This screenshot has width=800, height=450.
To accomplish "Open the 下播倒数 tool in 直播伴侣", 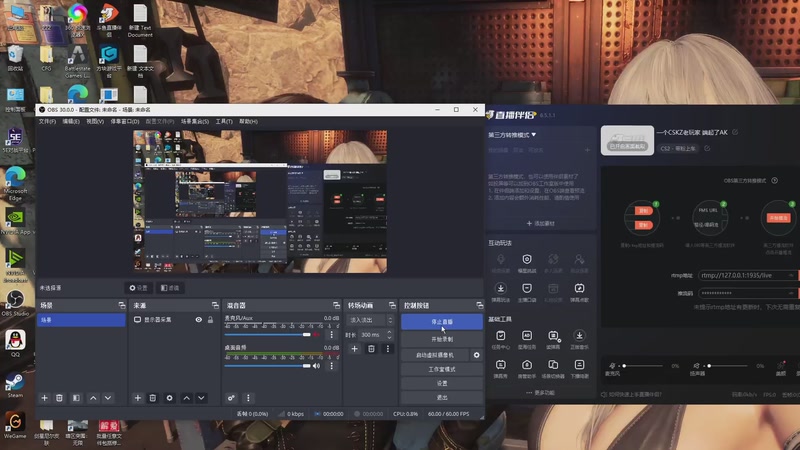I will [579, 368].
